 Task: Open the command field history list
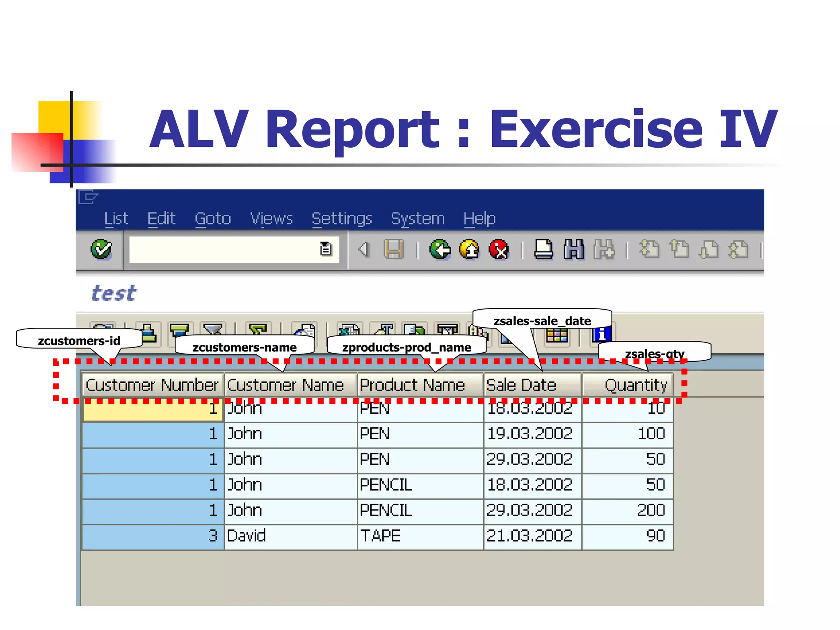(326, 249)
